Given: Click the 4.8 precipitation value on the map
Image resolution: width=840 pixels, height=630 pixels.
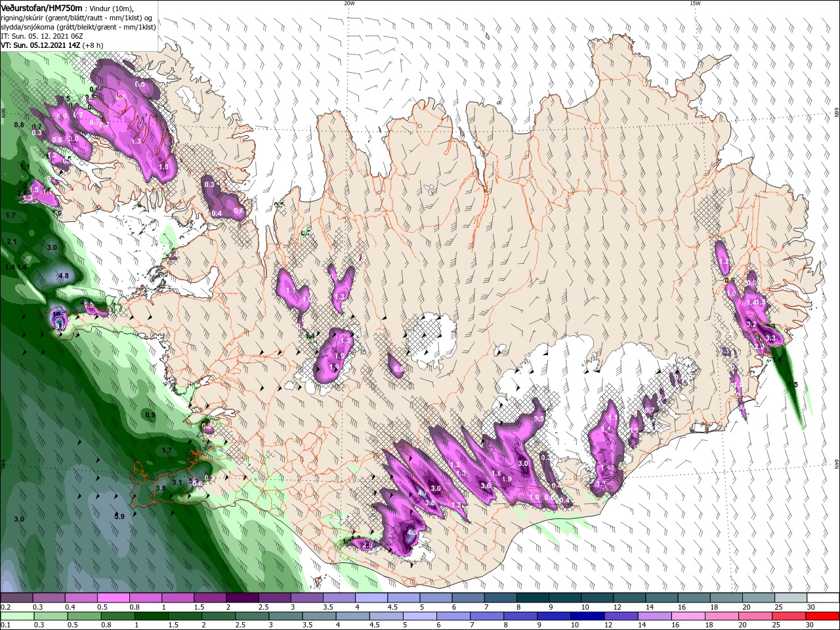Looking at the screenshot, I should pyautogui.click(x=64, y=276).
